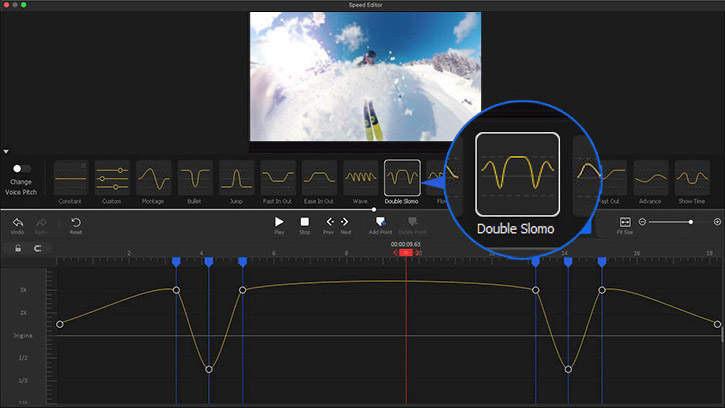Select the blue marker just after 4 seconds
Image resolution: width=725 pixels, height=408 pixels.
pos(209,262)
